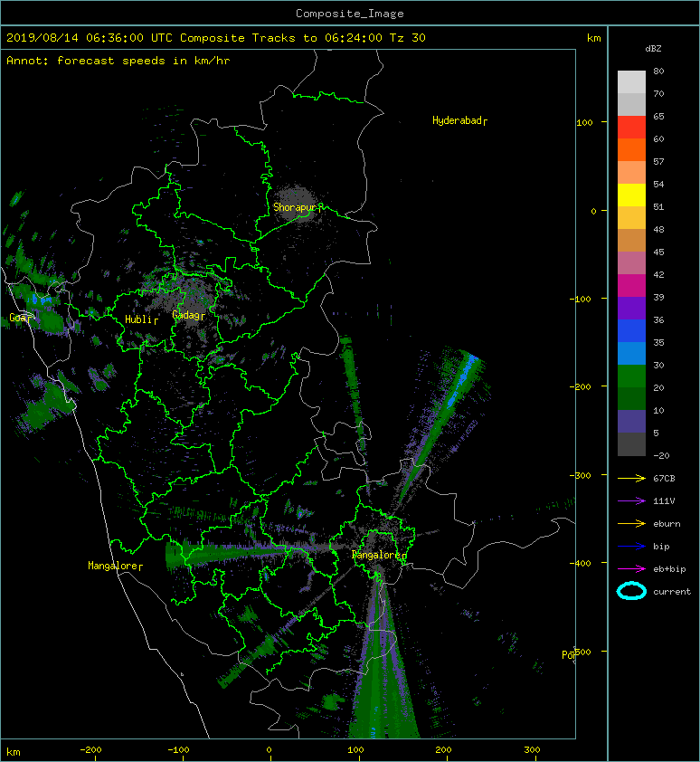Click the light gray 80 dBZ swatch
The width and height of the screenshot is (700, 762).
pyautogui.click(x=631, y=81)
